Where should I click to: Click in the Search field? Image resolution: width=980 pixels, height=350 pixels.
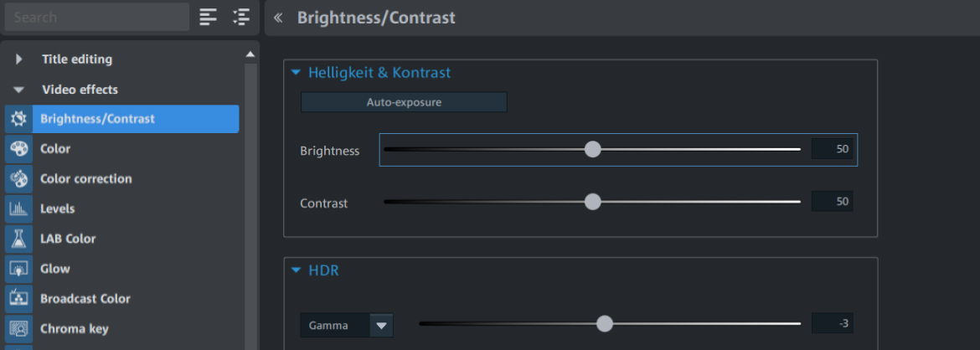97,17
